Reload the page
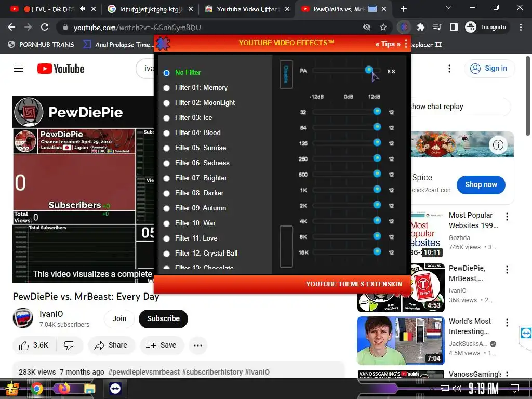 coord(45,27)
